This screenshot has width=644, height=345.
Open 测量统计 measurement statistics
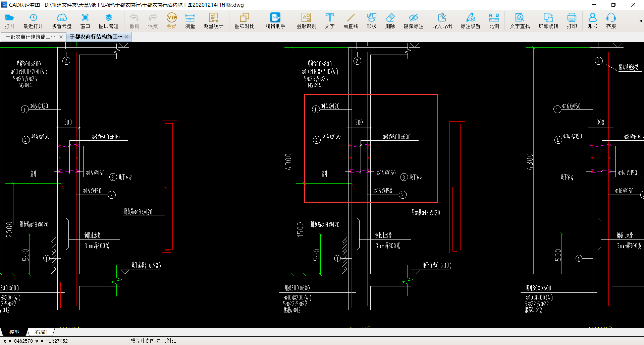click(x=214, y=21)
